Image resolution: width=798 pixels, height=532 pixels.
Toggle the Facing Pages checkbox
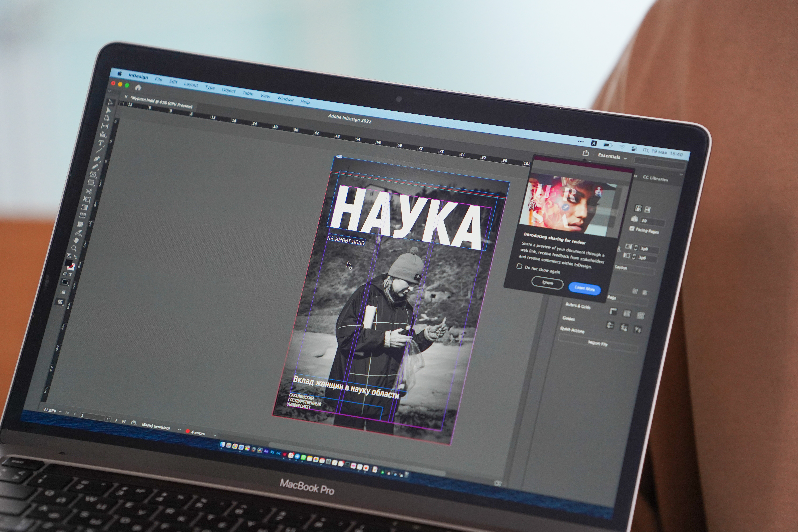[x=632, y=228]
